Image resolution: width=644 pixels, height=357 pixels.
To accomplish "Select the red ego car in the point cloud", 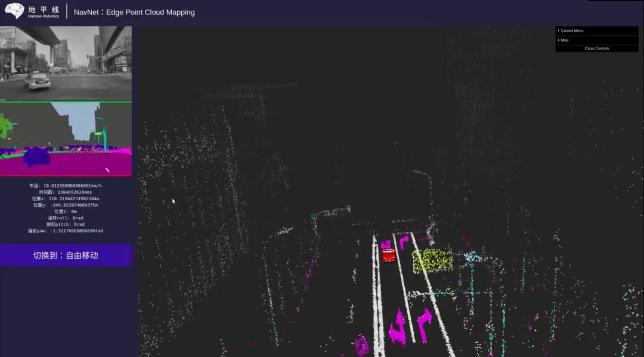I will [x=389, y=255].
